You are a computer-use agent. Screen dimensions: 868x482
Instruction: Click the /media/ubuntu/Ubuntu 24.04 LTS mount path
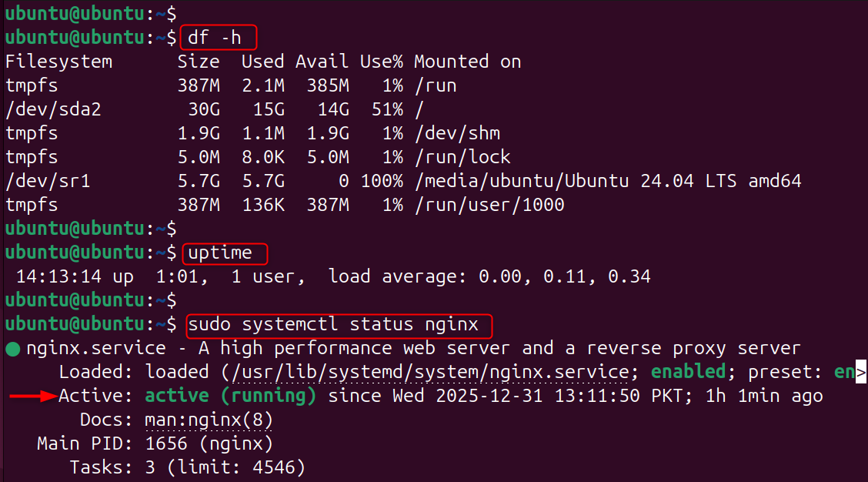(x=607, y=181)
